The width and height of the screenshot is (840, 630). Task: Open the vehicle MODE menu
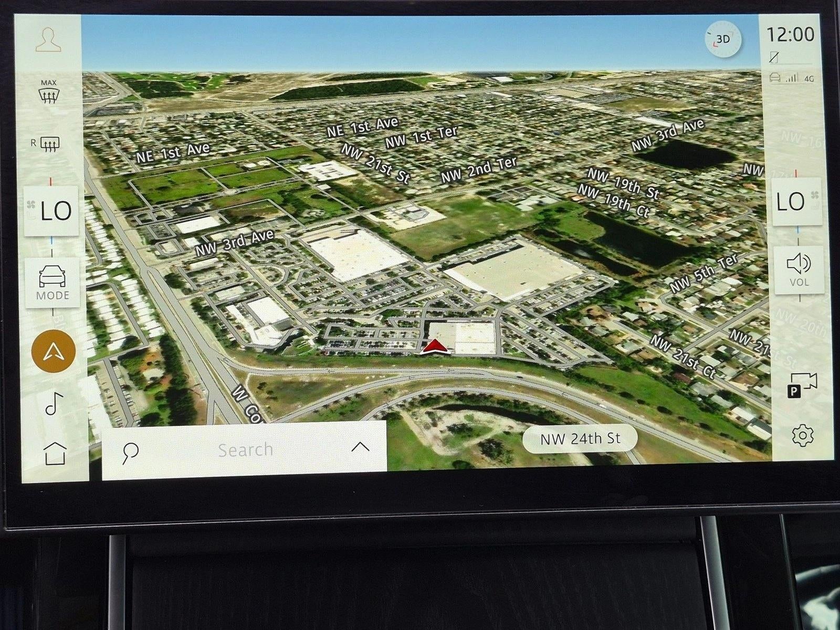52,282
